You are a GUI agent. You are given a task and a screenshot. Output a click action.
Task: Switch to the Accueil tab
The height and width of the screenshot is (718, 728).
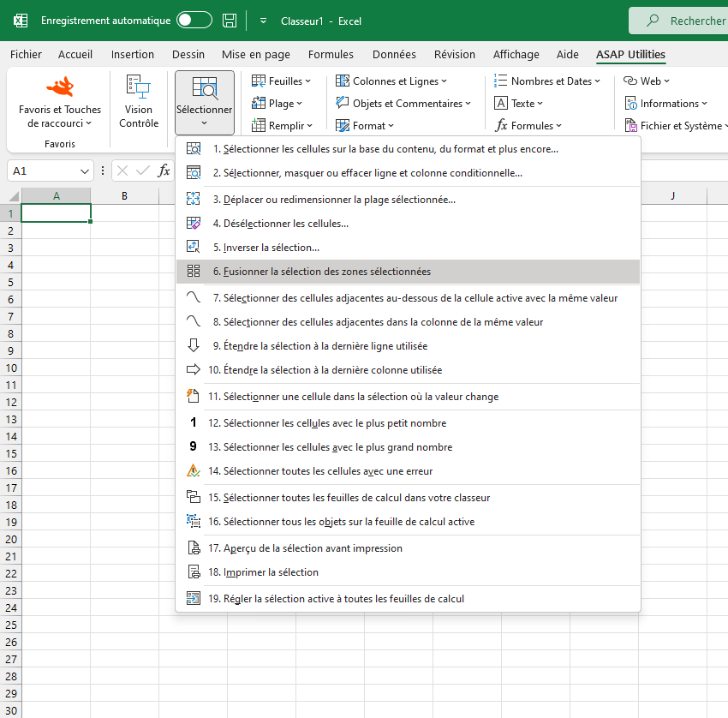(x=75, y=54)
